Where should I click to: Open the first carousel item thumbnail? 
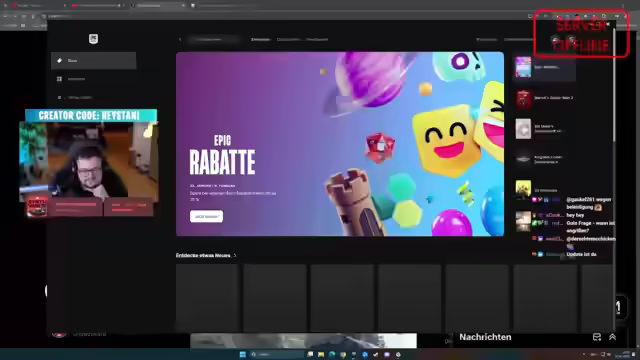tap(523, 67)
